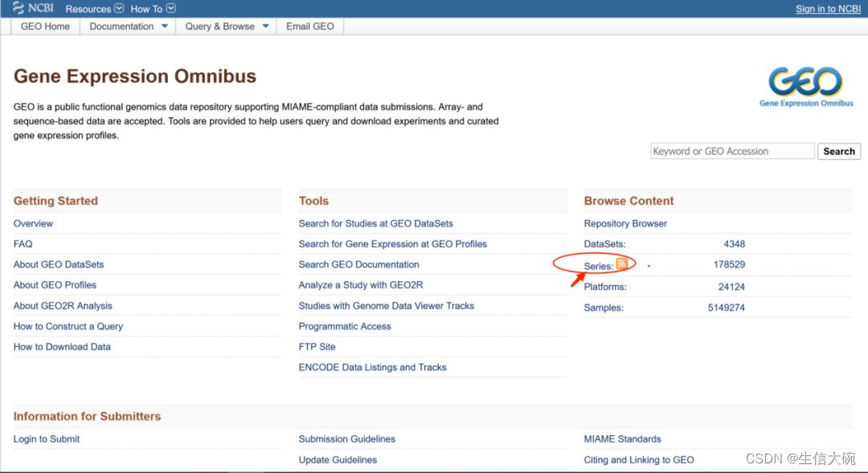Click the DataSets count 4348

pos(734,244)
